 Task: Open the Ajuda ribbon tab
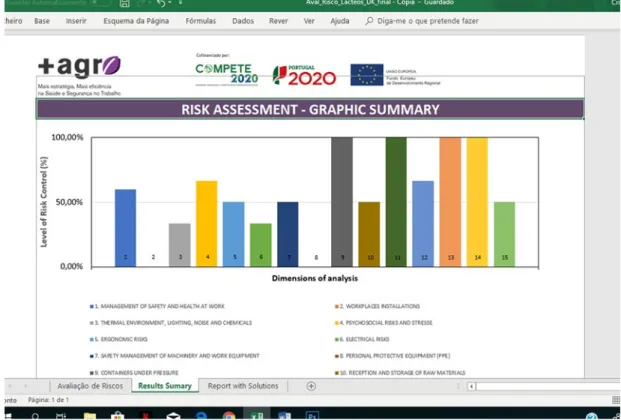pyautogui.click(x=340, y=21)
